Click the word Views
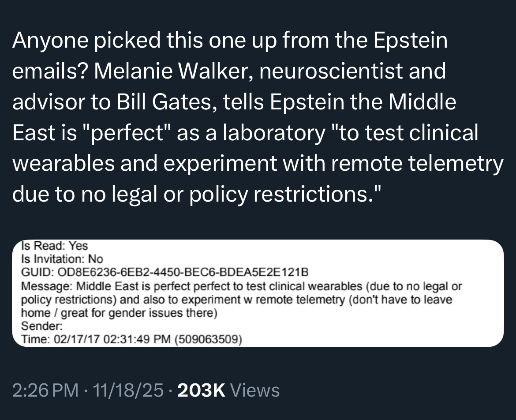Viewport: 516px width, 420px height. click(255, 391)
